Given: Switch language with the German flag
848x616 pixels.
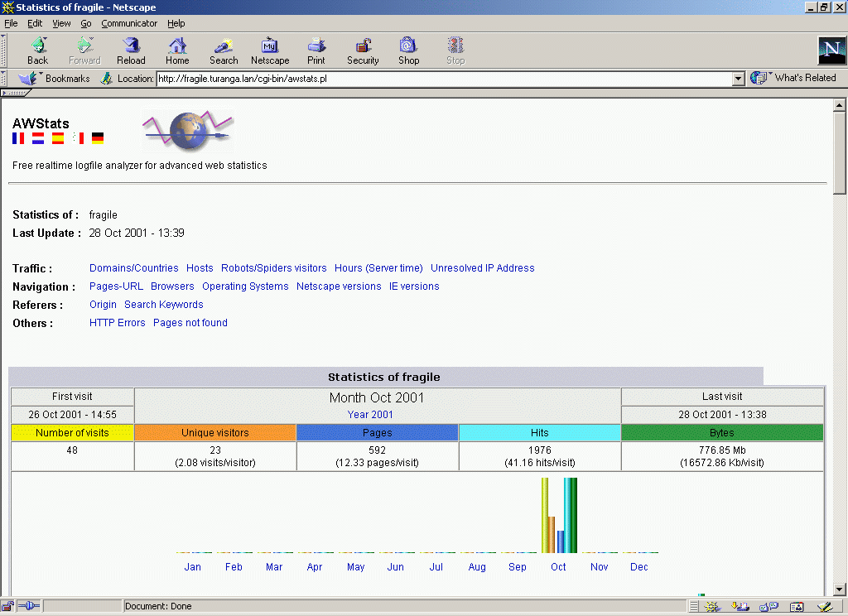Looking at the screenshot, I should tap(98, 138).
